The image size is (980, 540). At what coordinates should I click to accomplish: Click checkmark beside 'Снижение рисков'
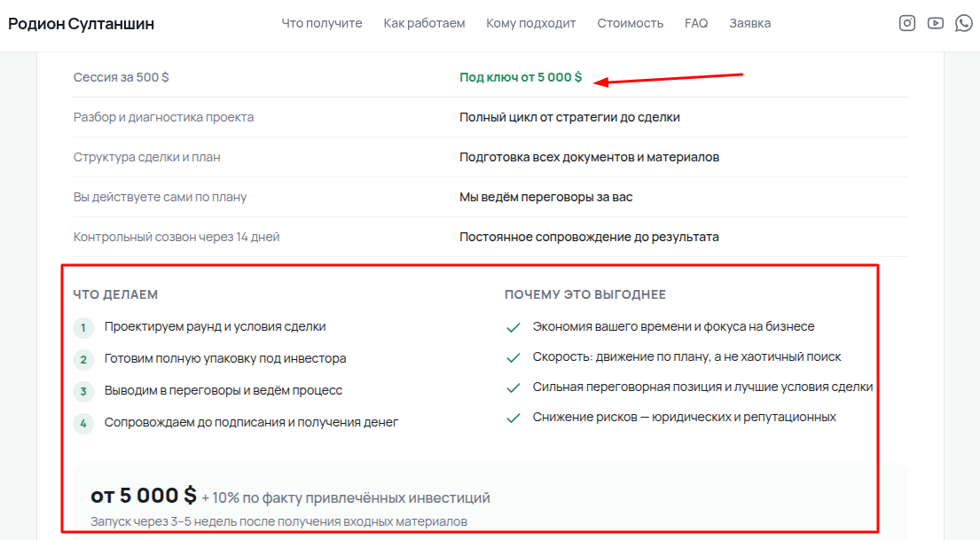click(x=514, y=418)
